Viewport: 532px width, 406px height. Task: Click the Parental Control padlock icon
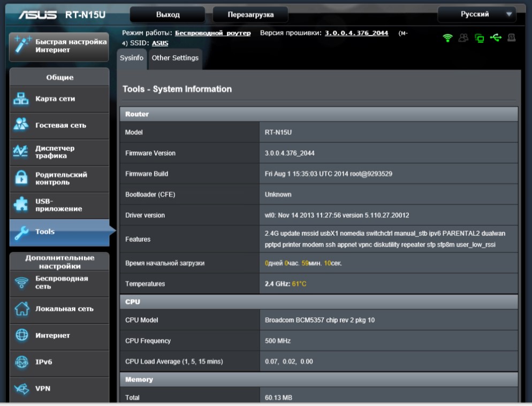point(21,179)
